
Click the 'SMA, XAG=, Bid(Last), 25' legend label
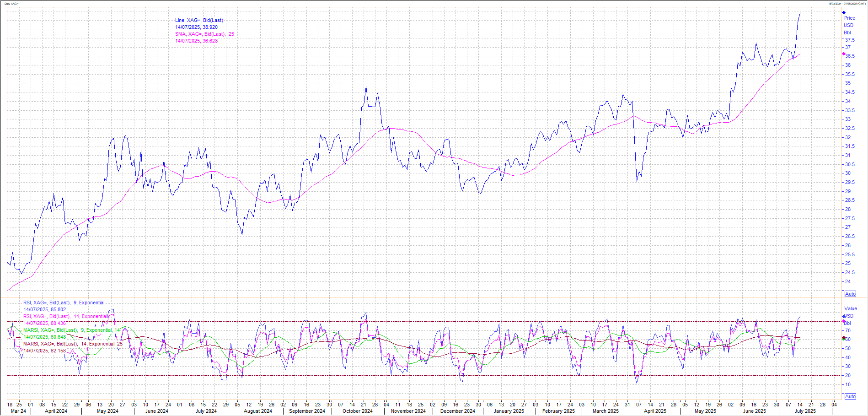[x=204, y=34]
